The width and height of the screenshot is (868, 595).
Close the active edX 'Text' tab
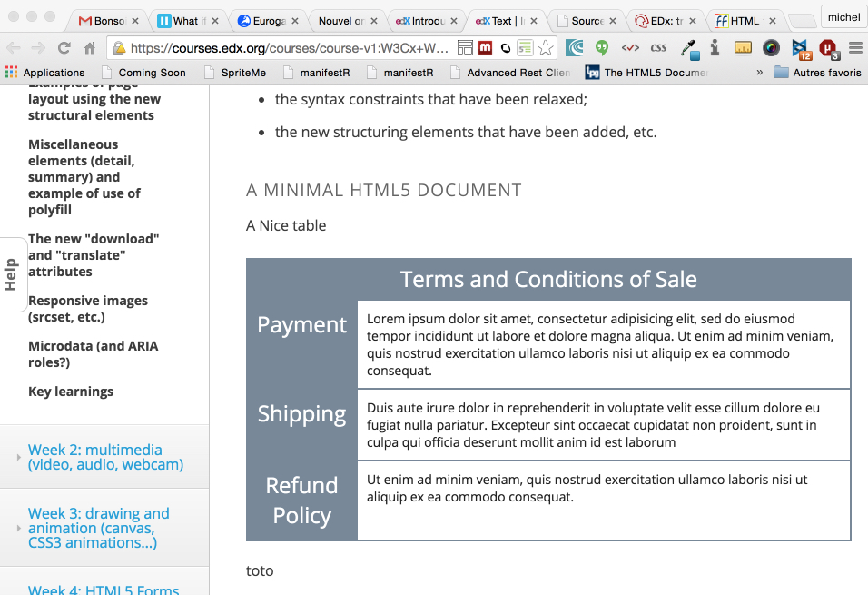534,21
